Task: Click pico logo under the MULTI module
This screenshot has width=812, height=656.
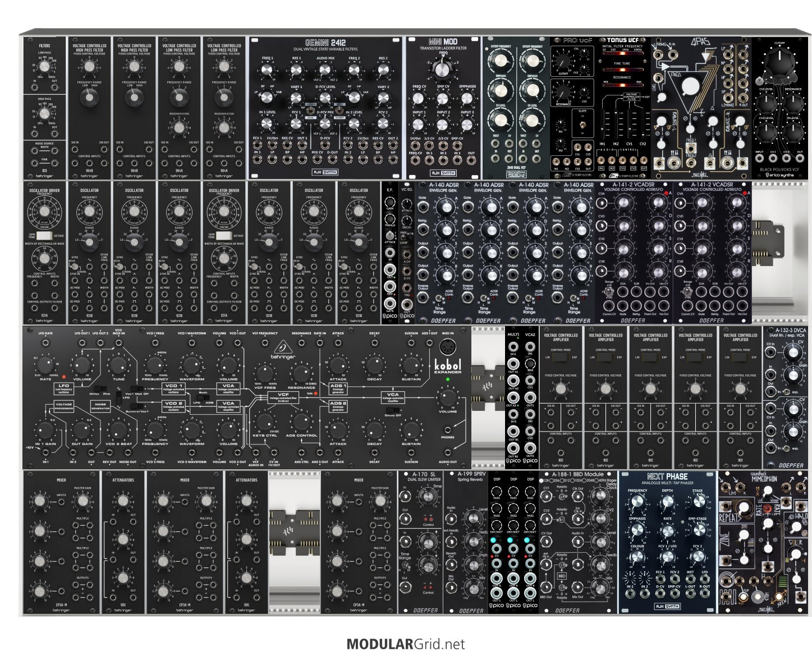Action: click(513, 461)
